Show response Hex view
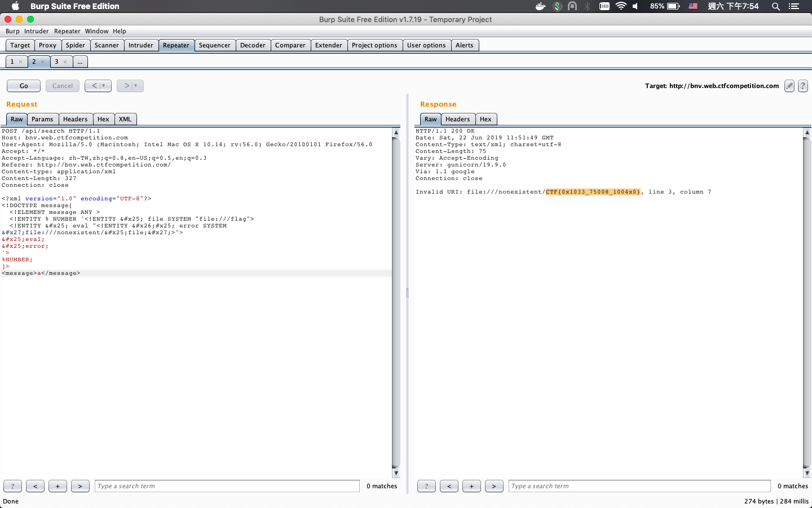Image resolution: width=812 pixels, height=508 pixels. point(486,119)
